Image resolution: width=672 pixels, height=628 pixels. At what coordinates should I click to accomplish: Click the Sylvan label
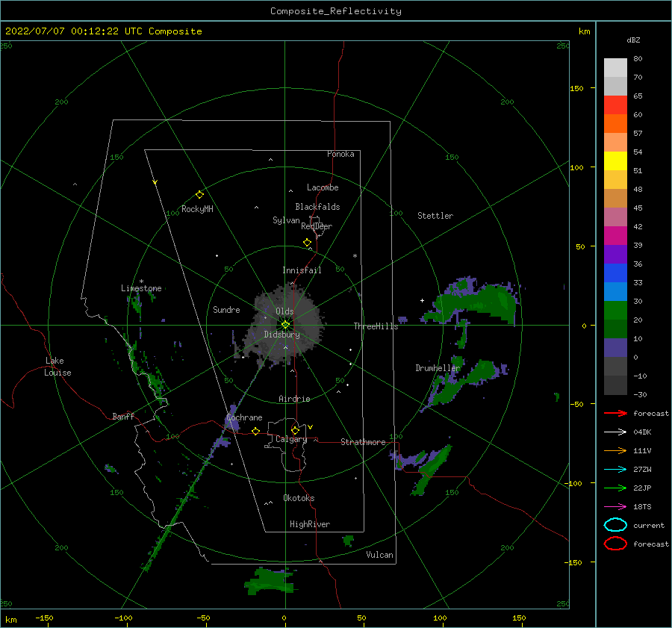pos(286,220)
